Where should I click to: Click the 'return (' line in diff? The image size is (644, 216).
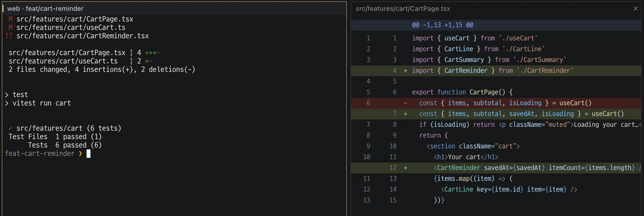496,136
